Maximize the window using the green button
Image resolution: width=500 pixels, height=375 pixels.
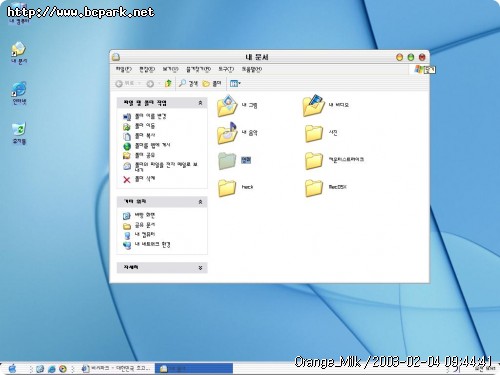tap(411, 57)
